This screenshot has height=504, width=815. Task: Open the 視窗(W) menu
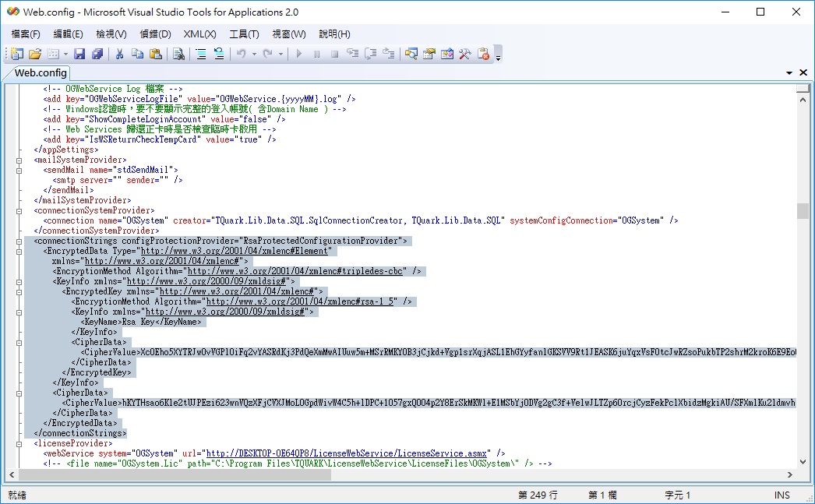(289, 33)
